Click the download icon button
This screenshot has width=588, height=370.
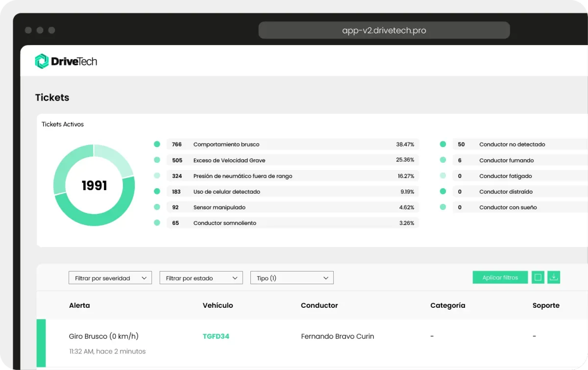(554, 277)
